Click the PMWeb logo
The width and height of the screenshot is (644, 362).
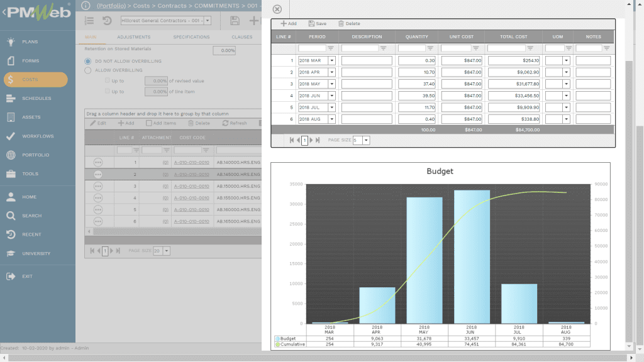click(x=38, y=13)
